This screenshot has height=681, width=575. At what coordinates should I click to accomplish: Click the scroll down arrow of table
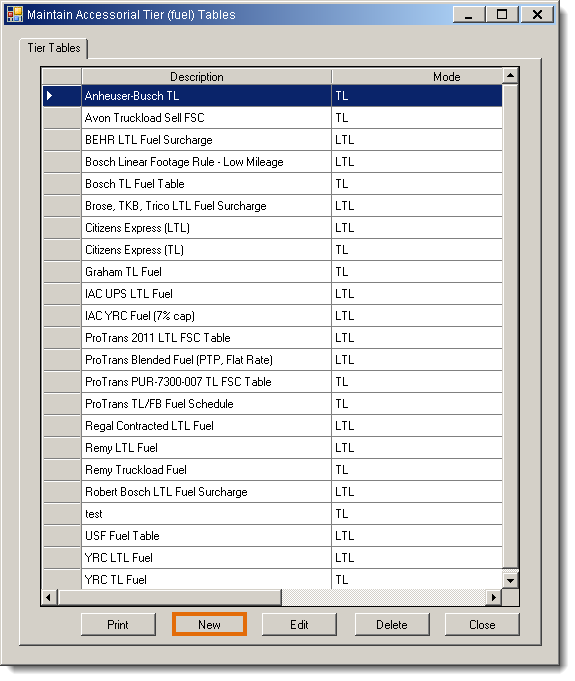(510, 581)
